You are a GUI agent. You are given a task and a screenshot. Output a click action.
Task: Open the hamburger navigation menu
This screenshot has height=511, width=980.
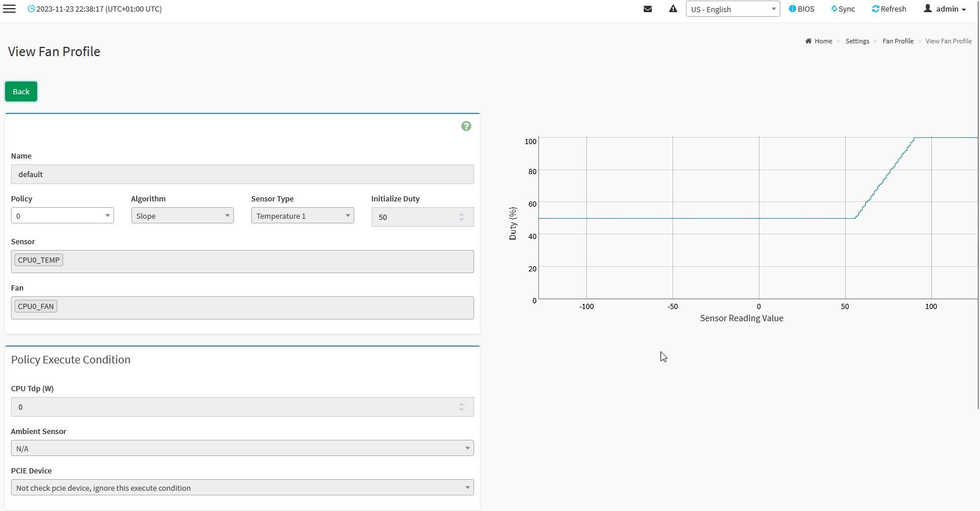pos(9,9)
